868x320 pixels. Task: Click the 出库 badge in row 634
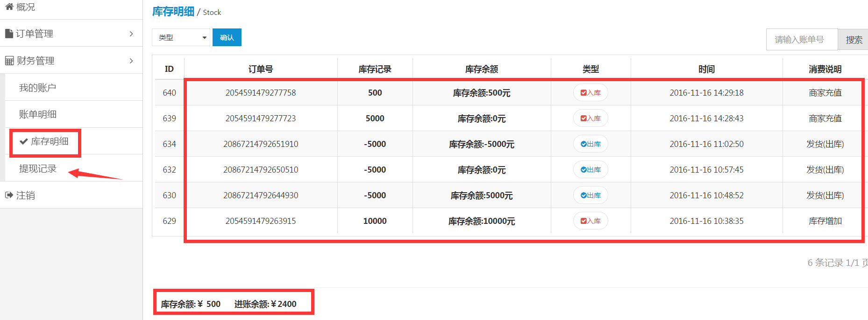coord(591,144)
